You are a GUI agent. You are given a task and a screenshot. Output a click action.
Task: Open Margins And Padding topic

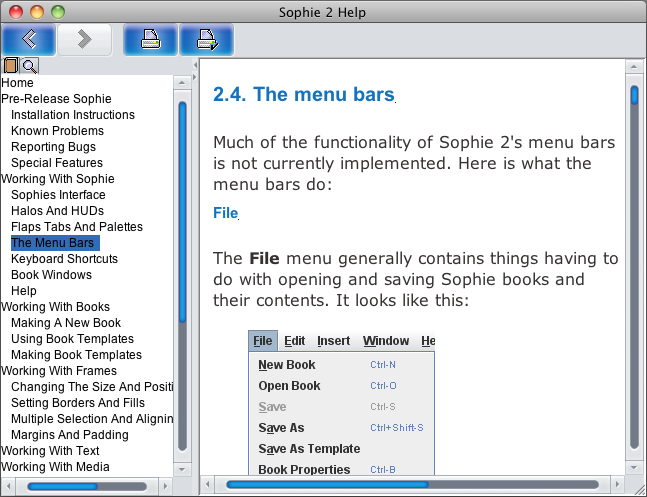tap(70, 435)
